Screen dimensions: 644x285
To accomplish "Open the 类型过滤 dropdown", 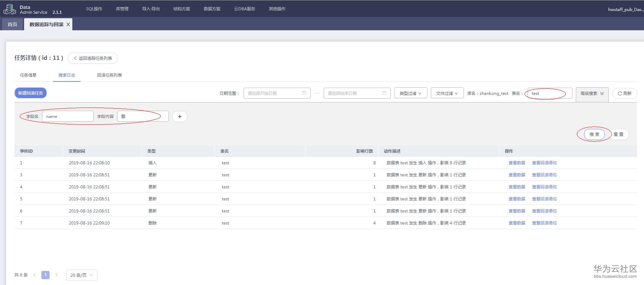I will coord(411,93).
